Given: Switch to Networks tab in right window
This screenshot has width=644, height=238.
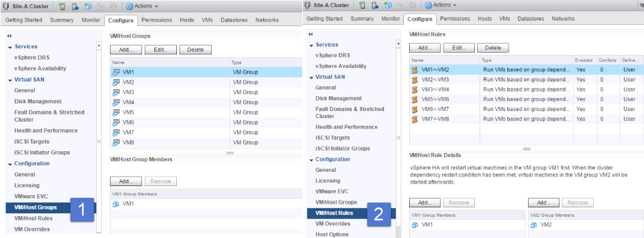Looking at the screenshot, I should tap(563, 18).
